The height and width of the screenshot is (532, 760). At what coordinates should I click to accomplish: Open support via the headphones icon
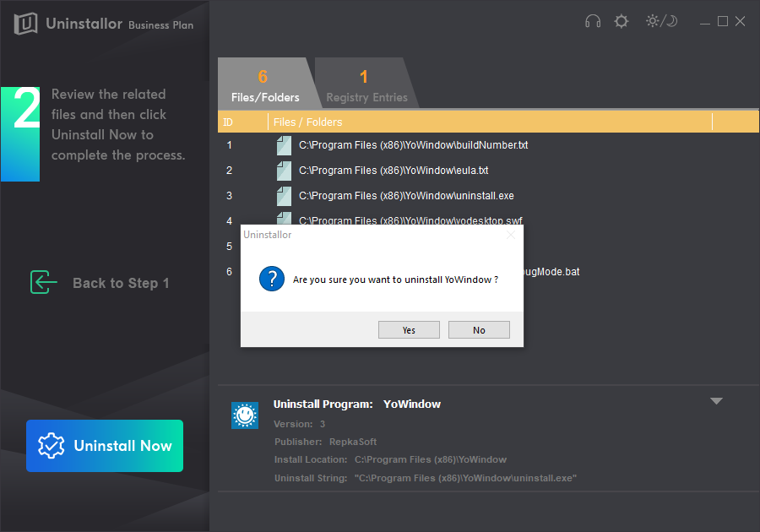click(x=592, y=21)
